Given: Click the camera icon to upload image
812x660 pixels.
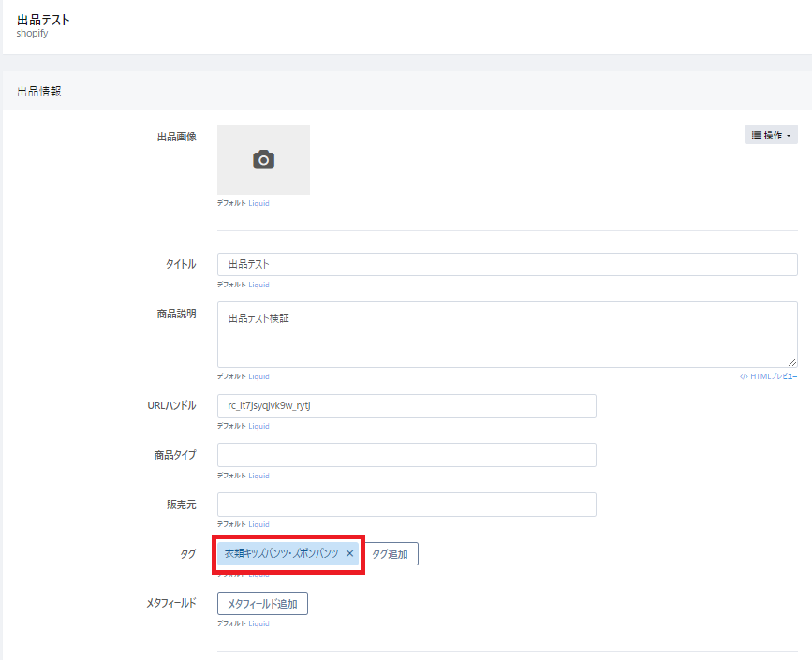Looking at the screenshot, I should [x=263, y=160].
